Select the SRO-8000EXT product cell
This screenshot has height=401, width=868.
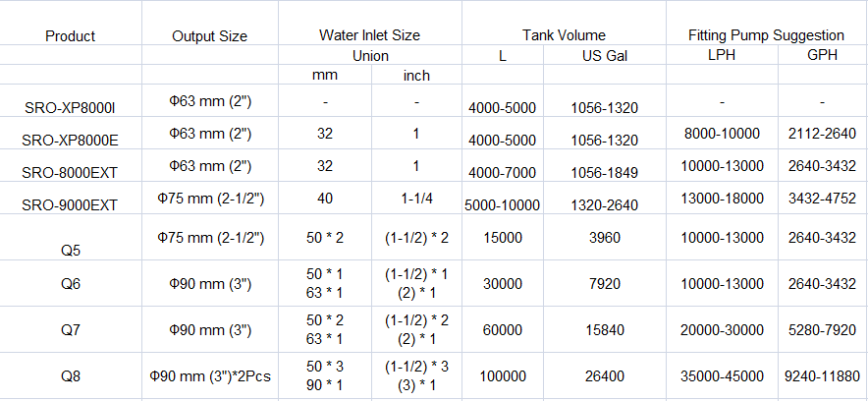70,173
